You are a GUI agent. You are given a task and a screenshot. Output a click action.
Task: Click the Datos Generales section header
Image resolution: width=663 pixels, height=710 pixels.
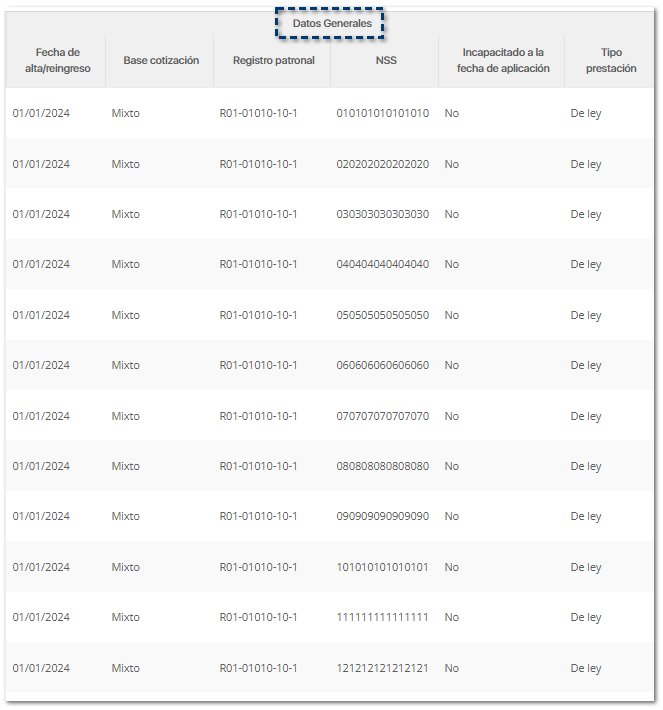(x=331, y=23)
